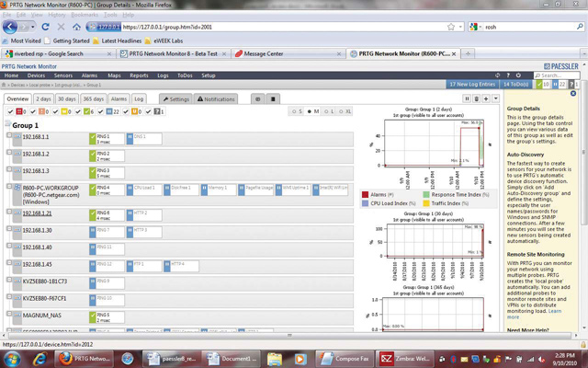Viewport: 588px width, 368px height.
Task: Open the paused Memory 1 sensor
Action: 219,190
